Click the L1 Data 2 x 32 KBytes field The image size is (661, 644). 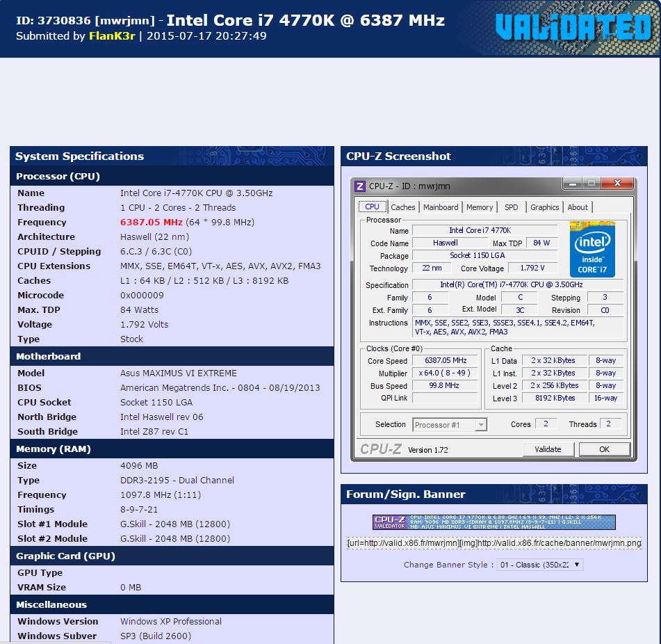click(555, 360)
